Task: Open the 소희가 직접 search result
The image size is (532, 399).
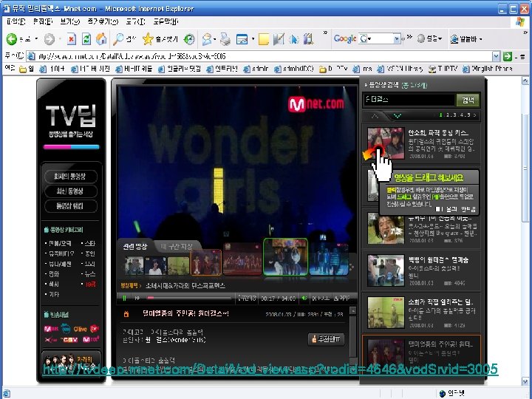Action: (422, 313)
